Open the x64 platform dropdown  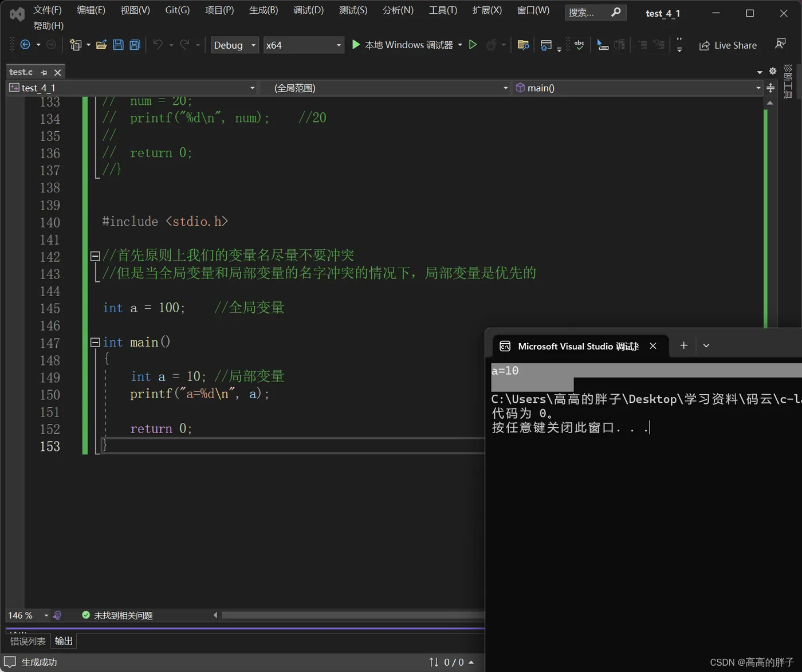[304, 45]
